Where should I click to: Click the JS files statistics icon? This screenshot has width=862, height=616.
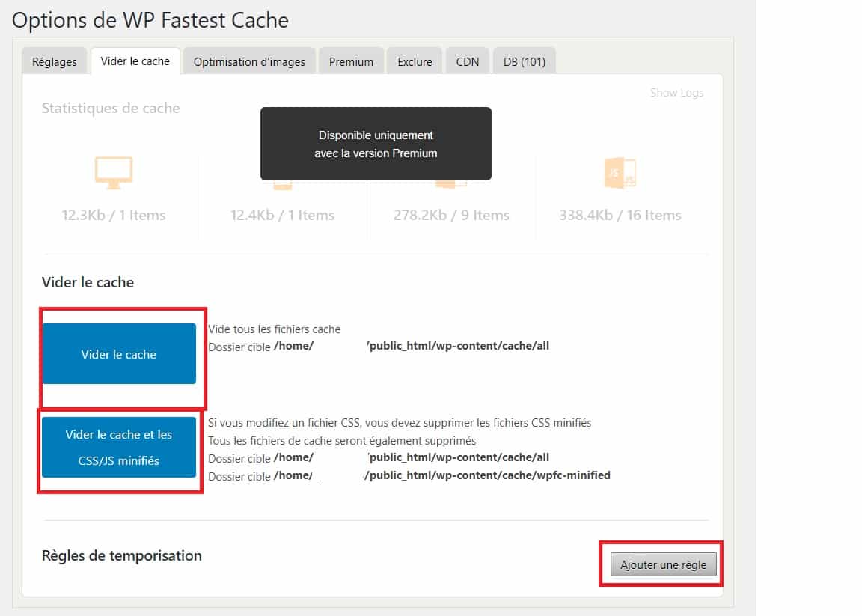[620, 173]
